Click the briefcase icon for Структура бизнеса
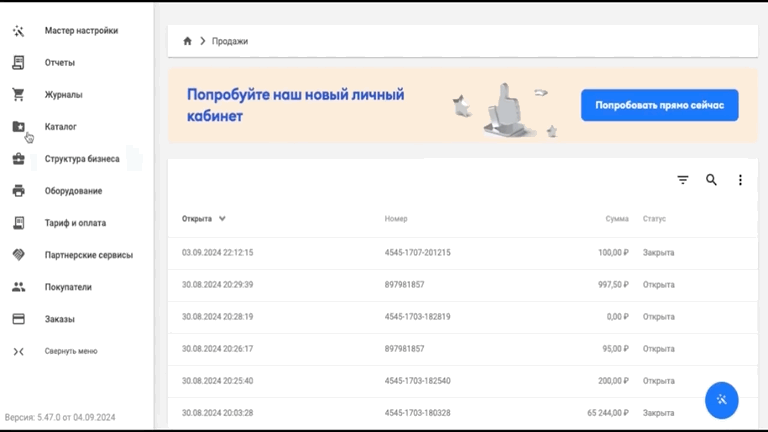This screenshot has width=768, height=432. point(19,159)
